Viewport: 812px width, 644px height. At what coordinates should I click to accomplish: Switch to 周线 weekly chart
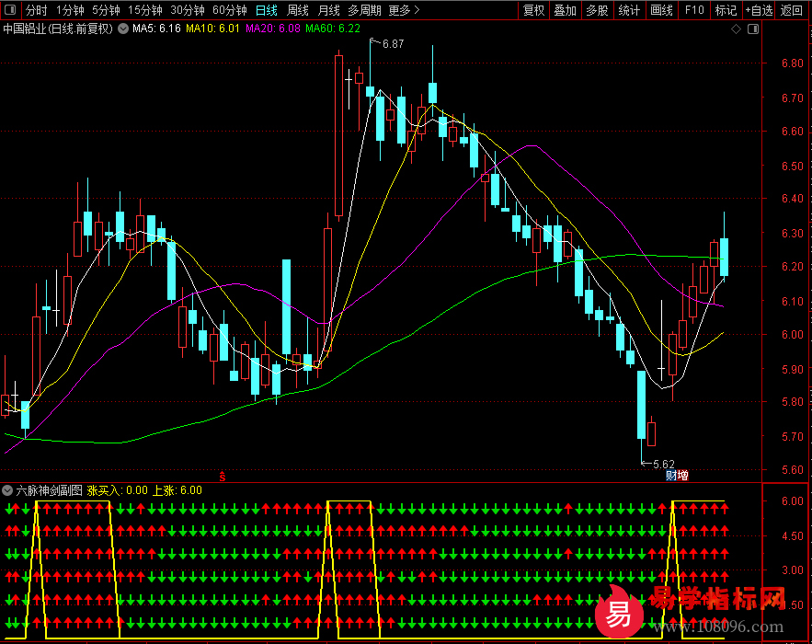click(x=297, y=10)
